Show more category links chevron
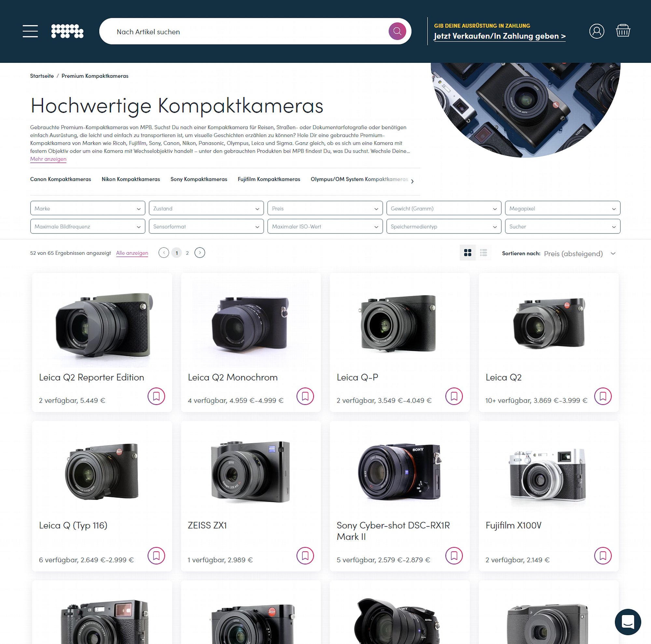The height and width of the screenshot is (644, 651). 412,181
